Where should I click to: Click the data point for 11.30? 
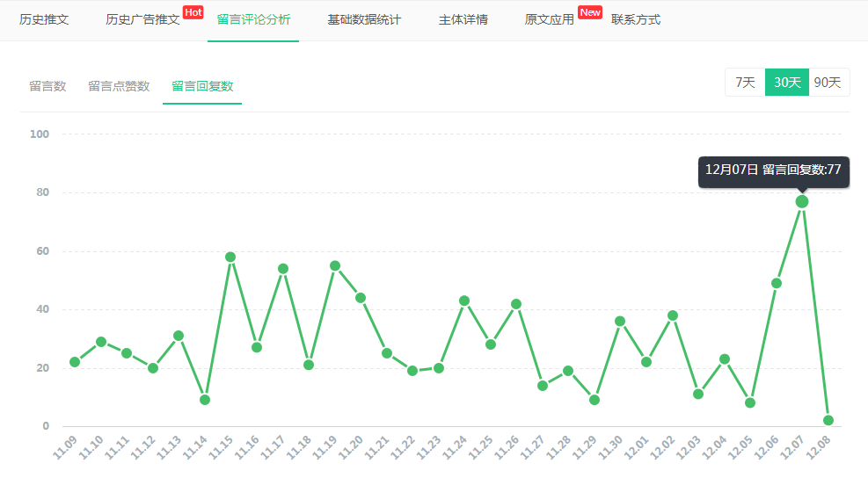[620, 322]
